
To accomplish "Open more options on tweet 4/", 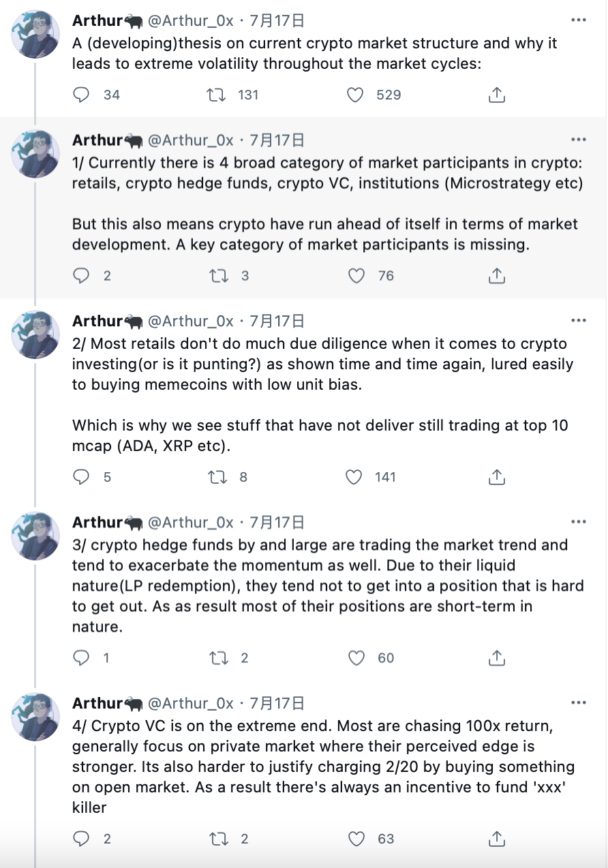I will 579,702.
